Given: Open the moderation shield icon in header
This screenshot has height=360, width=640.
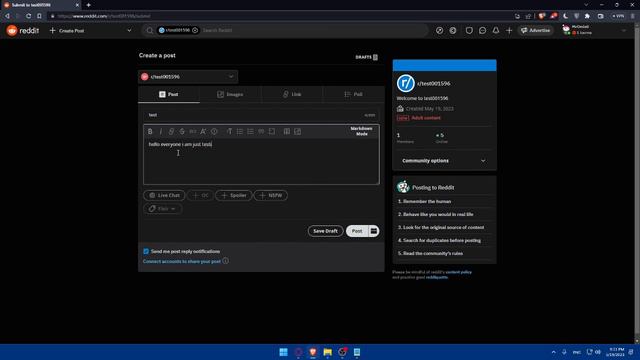Looking at the screenshot, I should [x=469, y=31].
